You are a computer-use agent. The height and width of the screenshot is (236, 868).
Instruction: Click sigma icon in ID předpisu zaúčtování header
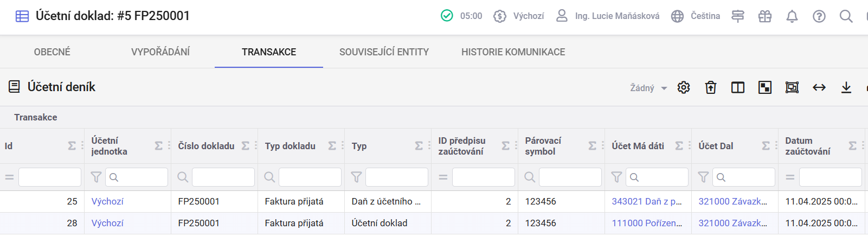(x=505, y=146)
